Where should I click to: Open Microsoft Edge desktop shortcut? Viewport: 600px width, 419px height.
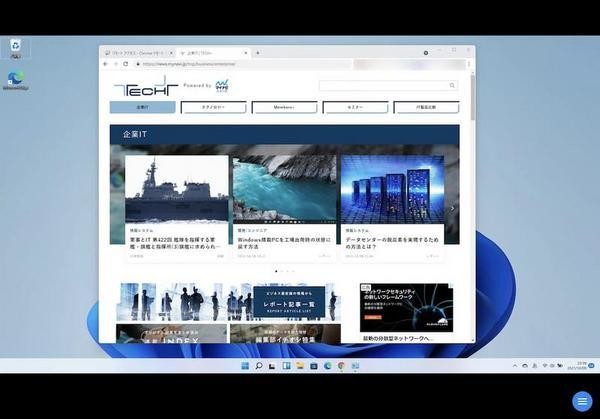[x=16, y=80]
